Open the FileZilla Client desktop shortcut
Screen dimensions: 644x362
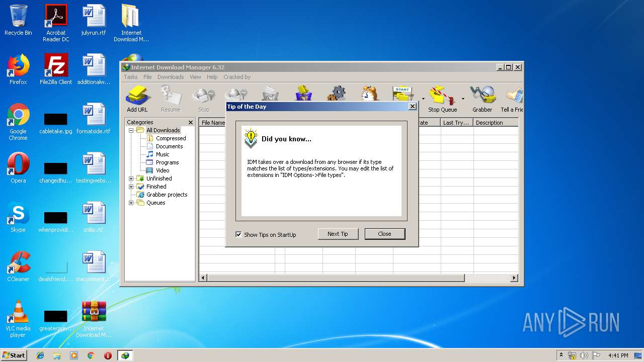(x=56, y=69)
